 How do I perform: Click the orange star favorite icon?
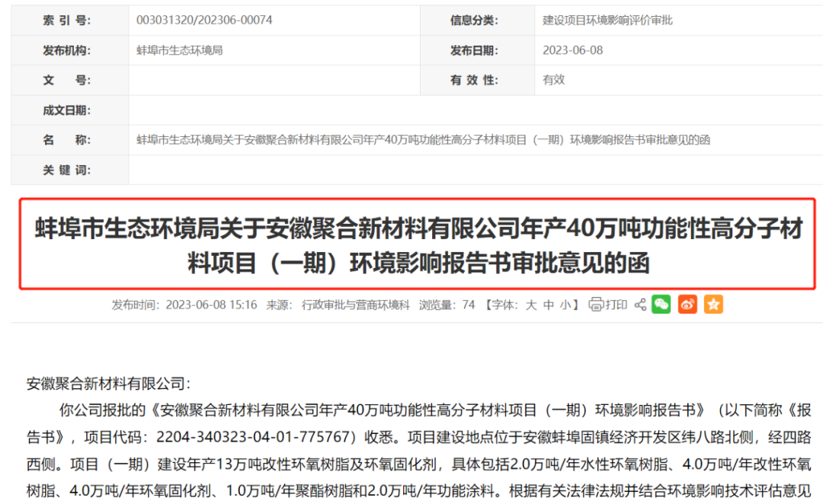(713, 305)
